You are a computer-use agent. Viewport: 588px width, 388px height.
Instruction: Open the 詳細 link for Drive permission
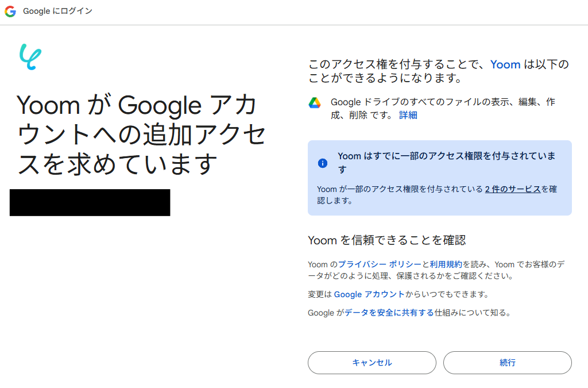pyautogui.click(x=408, y=115)
